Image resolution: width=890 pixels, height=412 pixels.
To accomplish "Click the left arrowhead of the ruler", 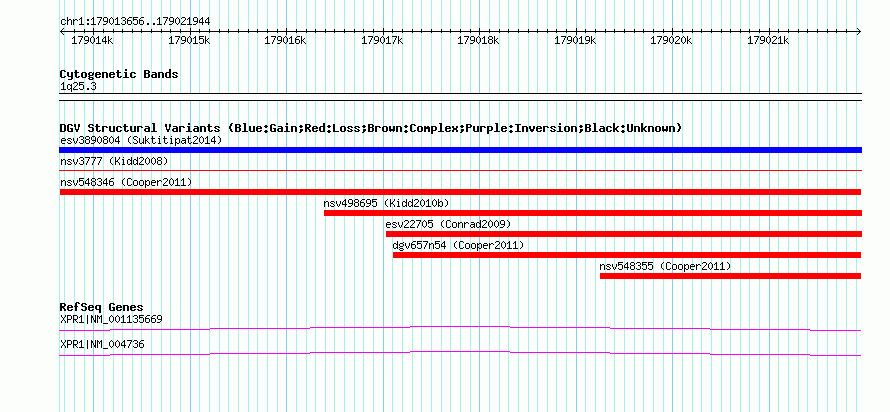I will coord(61,32).
